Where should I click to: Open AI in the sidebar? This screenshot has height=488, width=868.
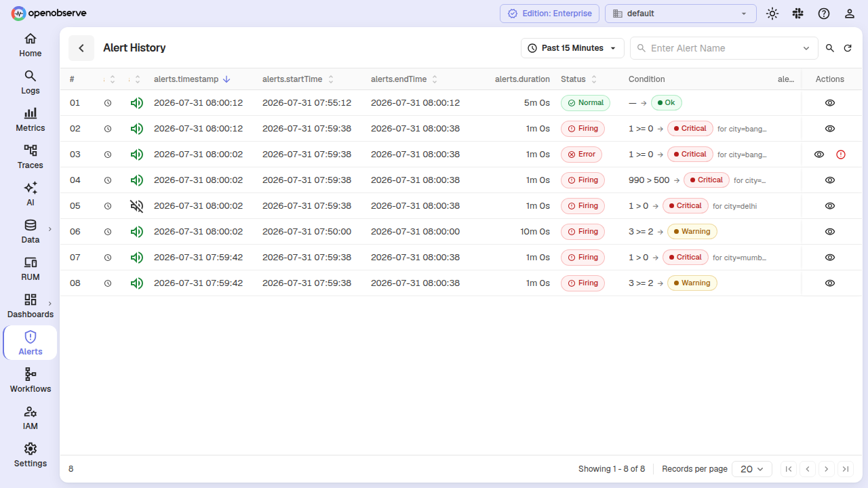click(31, 195)
